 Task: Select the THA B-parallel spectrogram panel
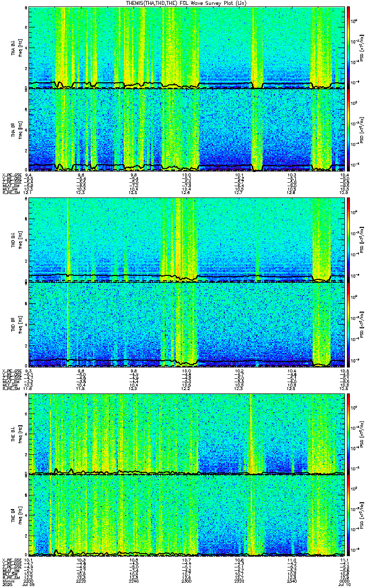(186, 130)
